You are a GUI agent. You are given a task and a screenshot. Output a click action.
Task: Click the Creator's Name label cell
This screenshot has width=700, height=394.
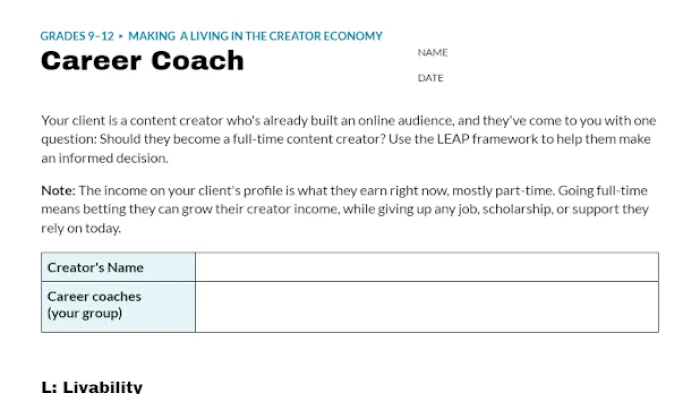click(118, 267)
